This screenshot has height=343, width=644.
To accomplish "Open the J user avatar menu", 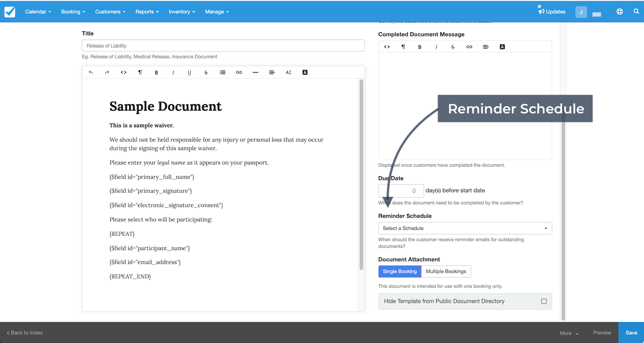I will 581,12.
